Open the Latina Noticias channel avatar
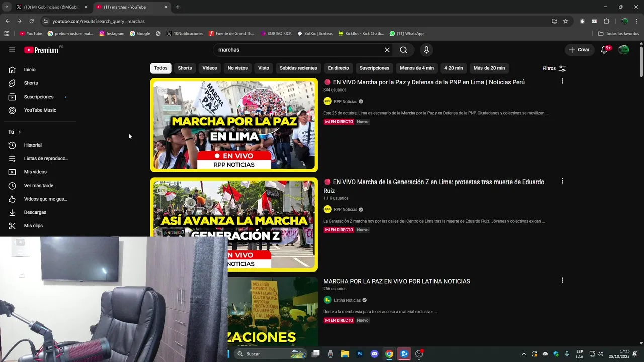 coord(327,300)
